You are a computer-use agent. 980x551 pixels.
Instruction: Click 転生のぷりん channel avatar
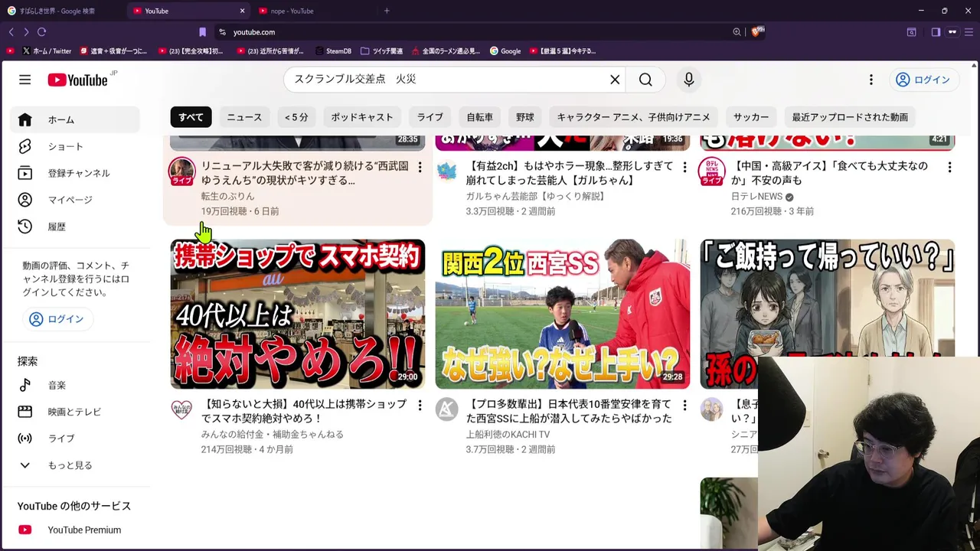coord(181,171)
